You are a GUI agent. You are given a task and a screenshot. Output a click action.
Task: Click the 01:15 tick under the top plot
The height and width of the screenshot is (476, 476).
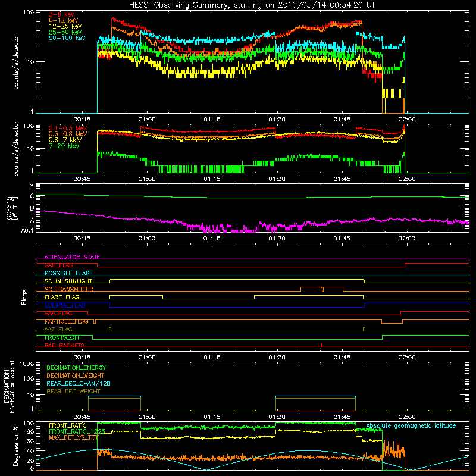pyautogui.click(x=212, y=120)
